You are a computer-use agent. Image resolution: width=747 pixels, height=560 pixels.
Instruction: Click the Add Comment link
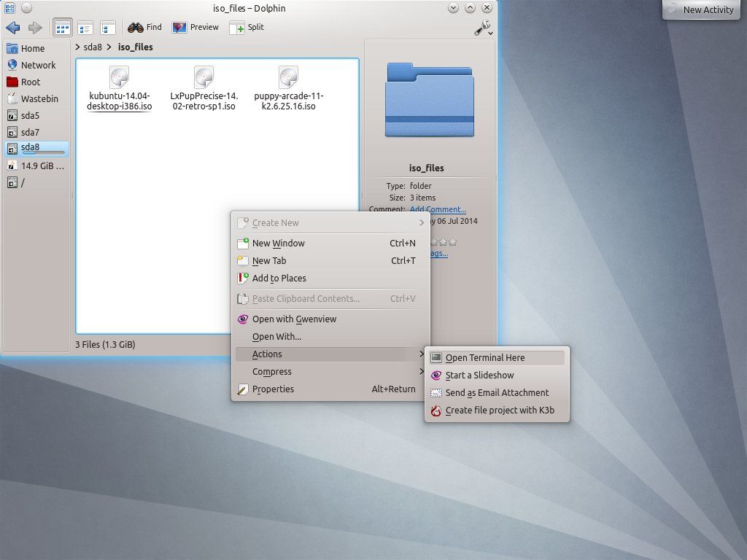pyautogui.click(x=438, y=209)
